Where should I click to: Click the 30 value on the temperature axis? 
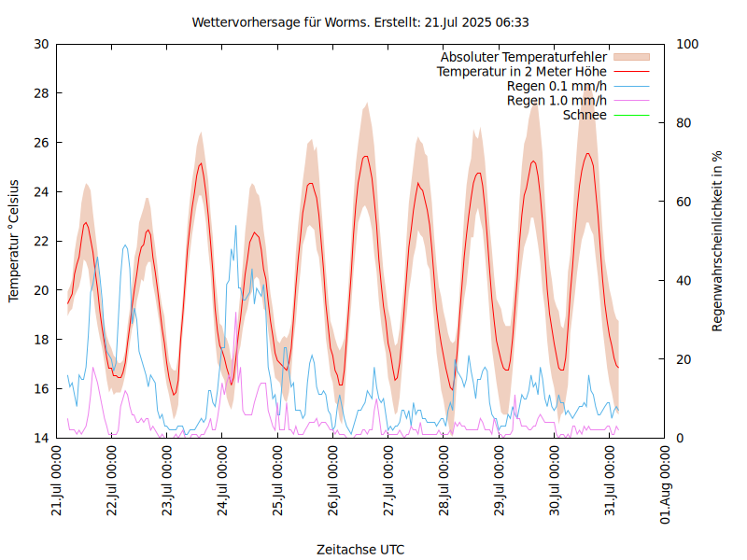click(x=40, y=44)
